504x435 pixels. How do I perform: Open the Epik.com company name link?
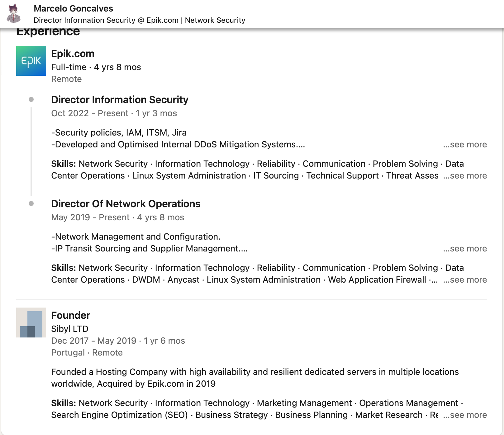click(x=73, y=54)
